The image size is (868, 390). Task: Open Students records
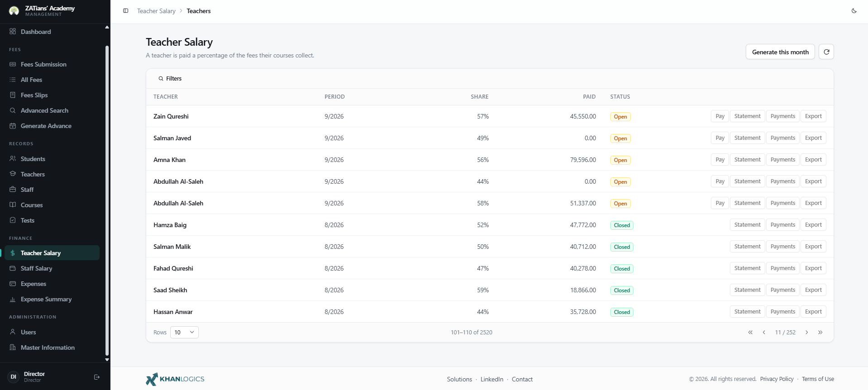(52, 159)
